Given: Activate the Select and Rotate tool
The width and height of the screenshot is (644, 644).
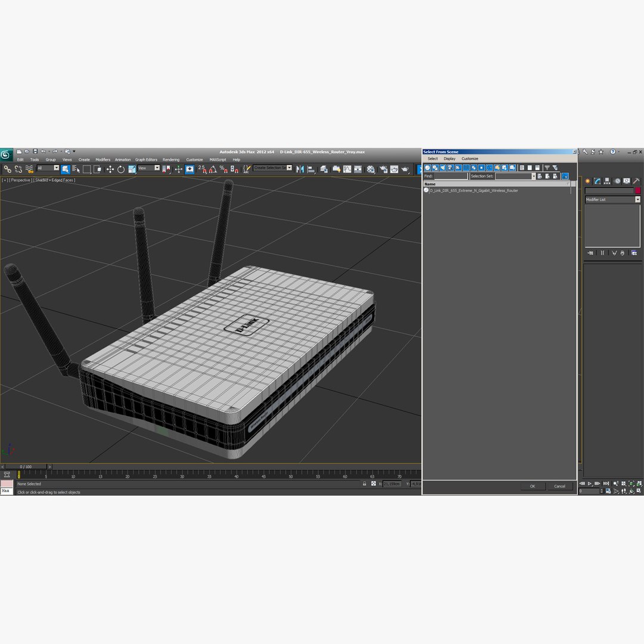Looking at the screenshot, I should coord(120,169).
